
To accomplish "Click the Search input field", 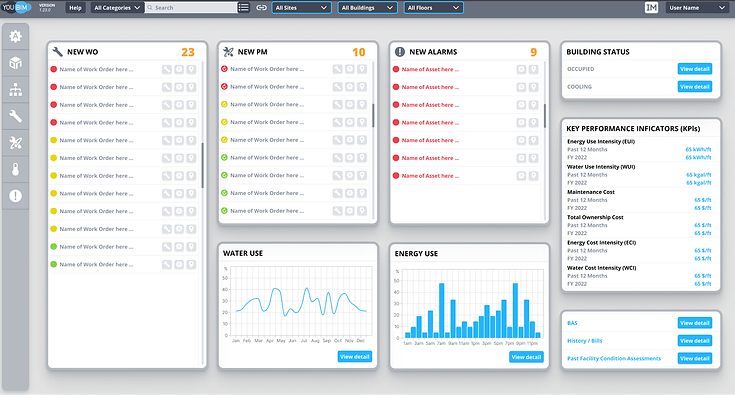I will point(191,7).
